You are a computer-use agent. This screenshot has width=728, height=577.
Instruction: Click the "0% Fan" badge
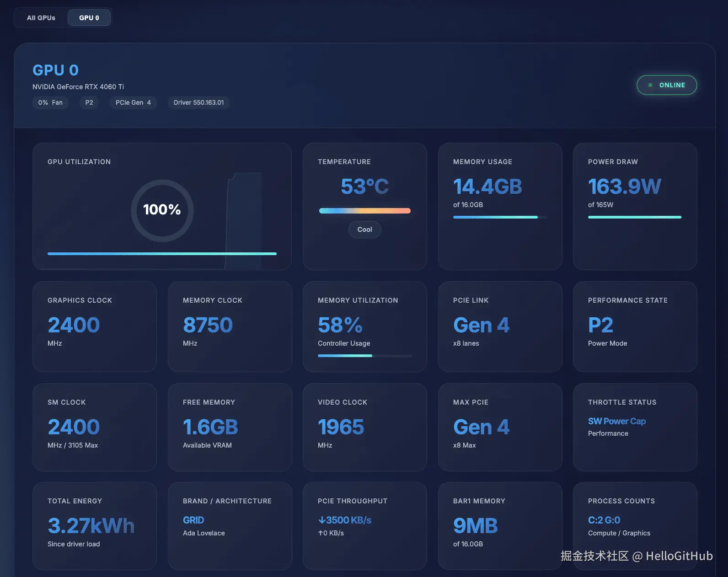[x=50, y=102]
